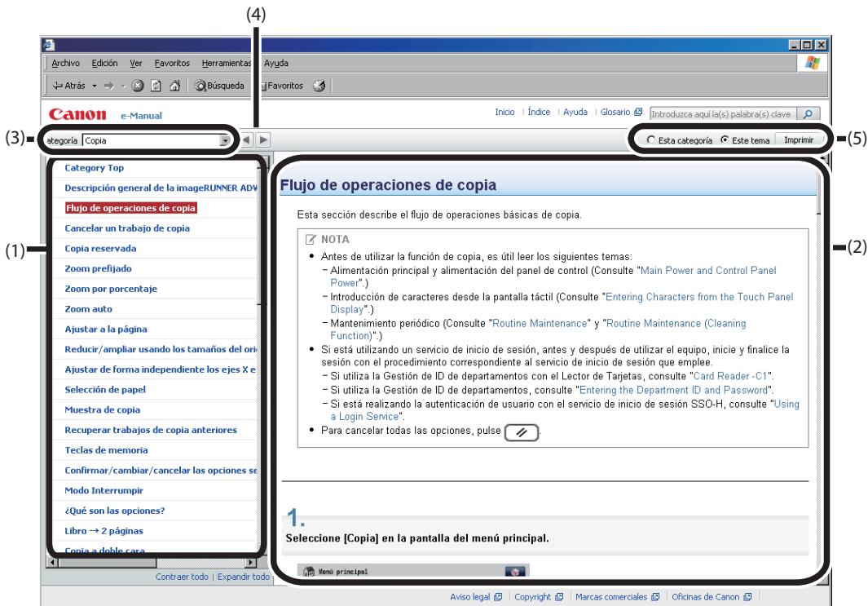Viewport: 868px width, 606px height.
Task: Open the Categoría dropdown showing Copia
Action: (225, 140)
